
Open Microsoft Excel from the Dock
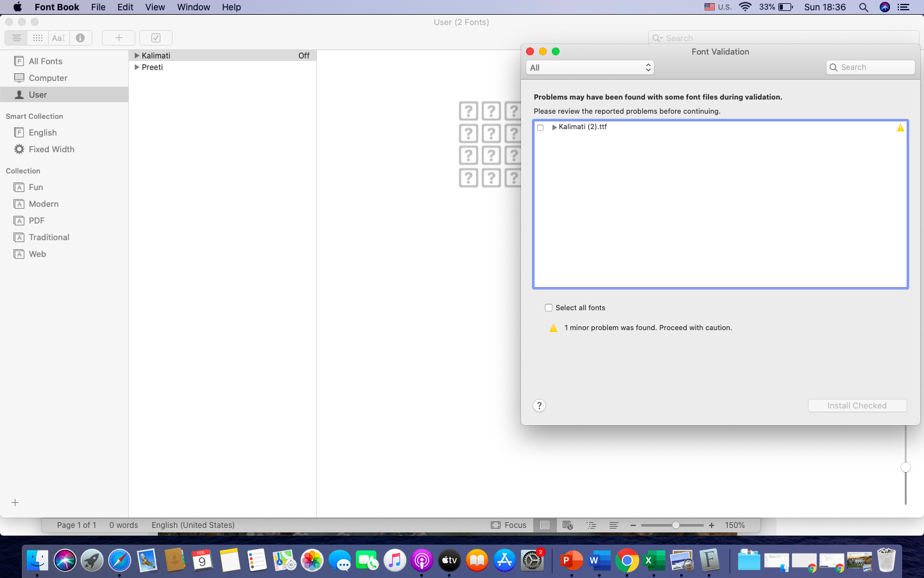654,561
